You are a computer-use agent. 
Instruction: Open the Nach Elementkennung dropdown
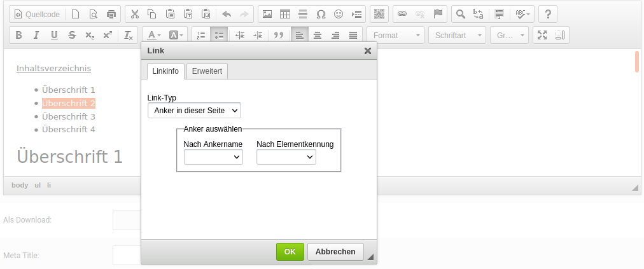pos(286,157)
